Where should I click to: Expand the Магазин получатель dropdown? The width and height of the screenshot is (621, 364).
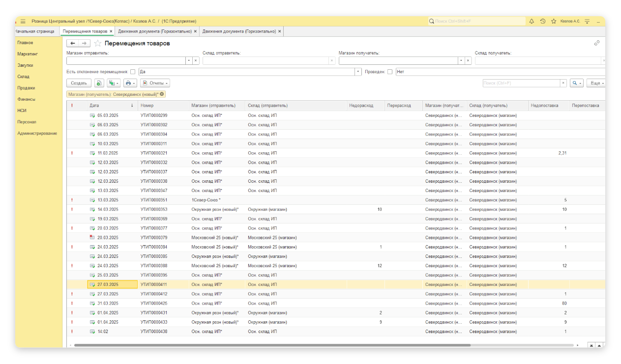click(x=461, y=60)
